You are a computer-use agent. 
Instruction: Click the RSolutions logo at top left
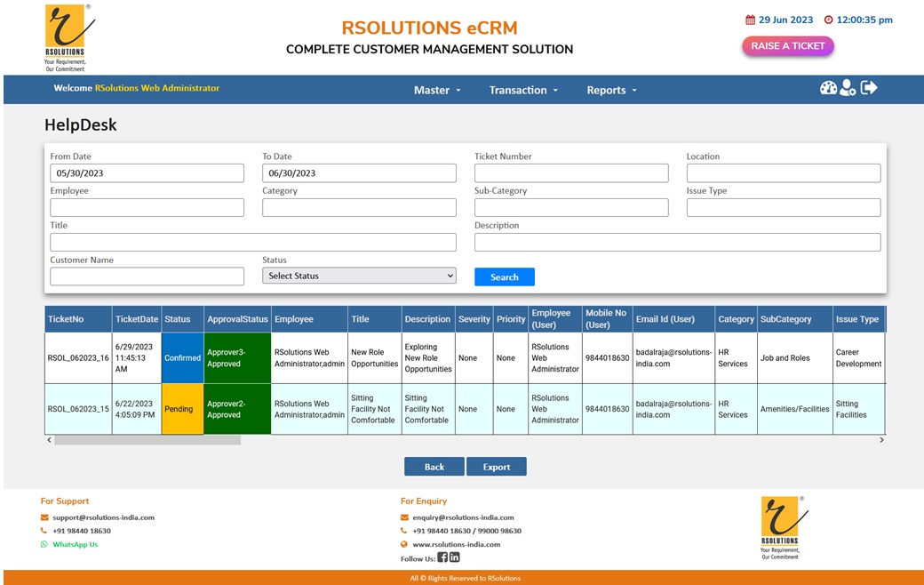click(65, 37)
